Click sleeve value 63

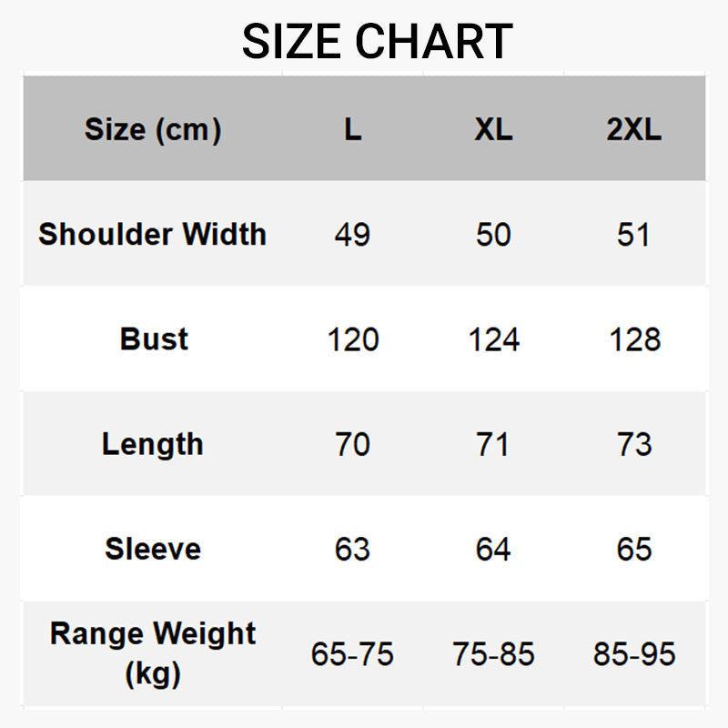352,550
